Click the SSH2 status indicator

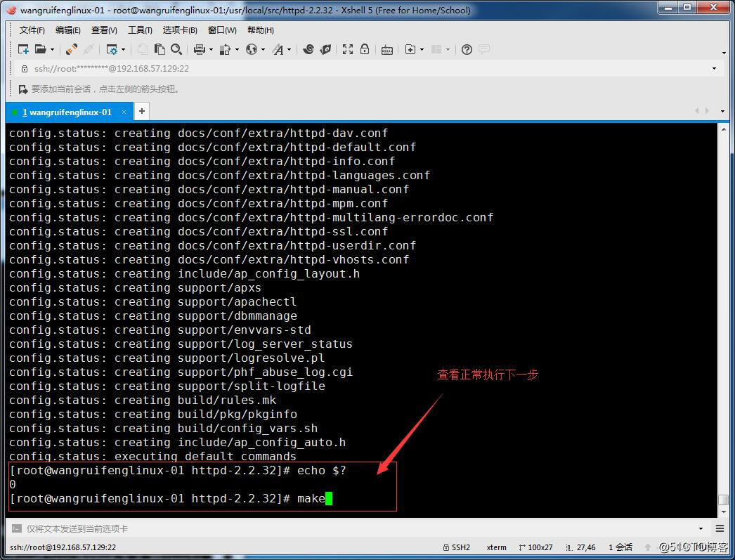[457, 547]
